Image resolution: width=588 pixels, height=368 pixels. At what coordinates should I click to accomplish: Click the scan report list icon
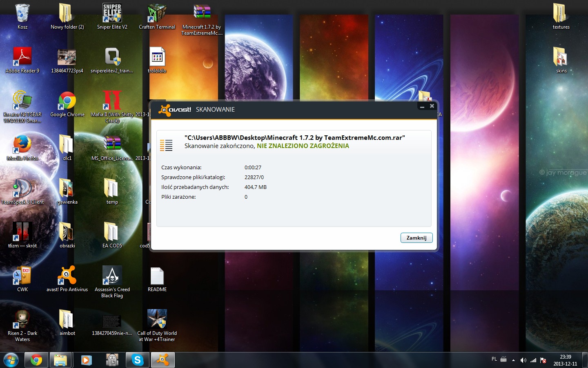tap(166, 145)
